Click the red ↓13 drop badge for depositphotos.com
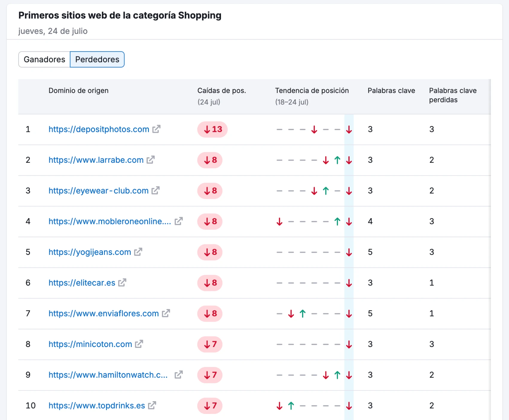The width and height of the screenshot is (509, 420). tap(212, 129)
